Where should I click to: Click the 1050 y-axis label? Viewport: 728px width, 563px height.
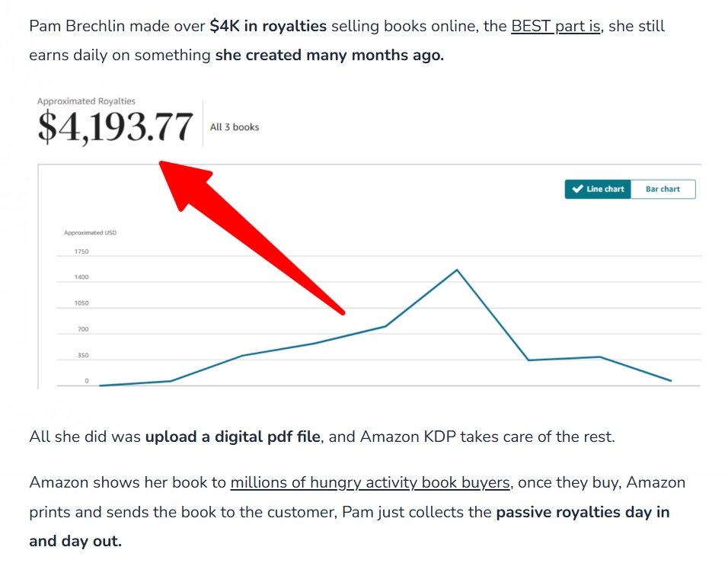click(x=81, y=303)
